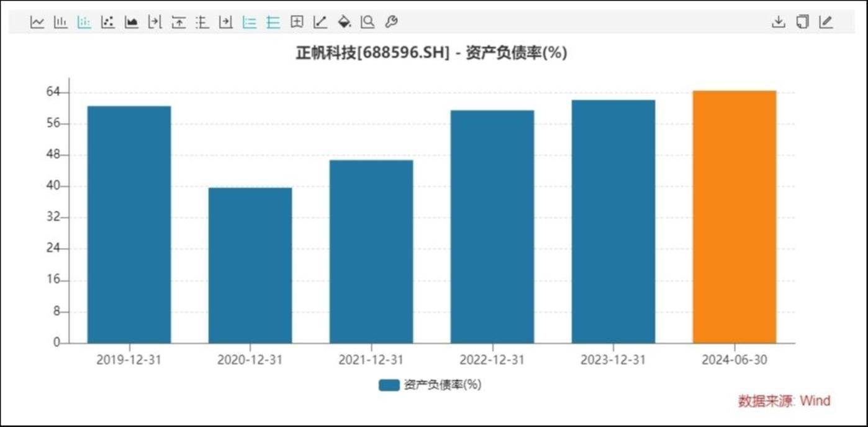Click the highlighted grouped bar chart icon

[84, 22]
